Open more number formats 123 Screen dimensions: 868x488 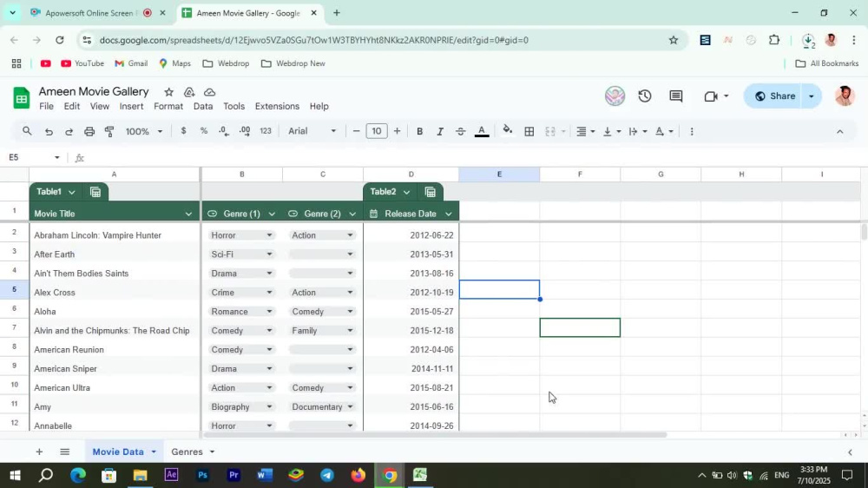[x=266, y=131]
